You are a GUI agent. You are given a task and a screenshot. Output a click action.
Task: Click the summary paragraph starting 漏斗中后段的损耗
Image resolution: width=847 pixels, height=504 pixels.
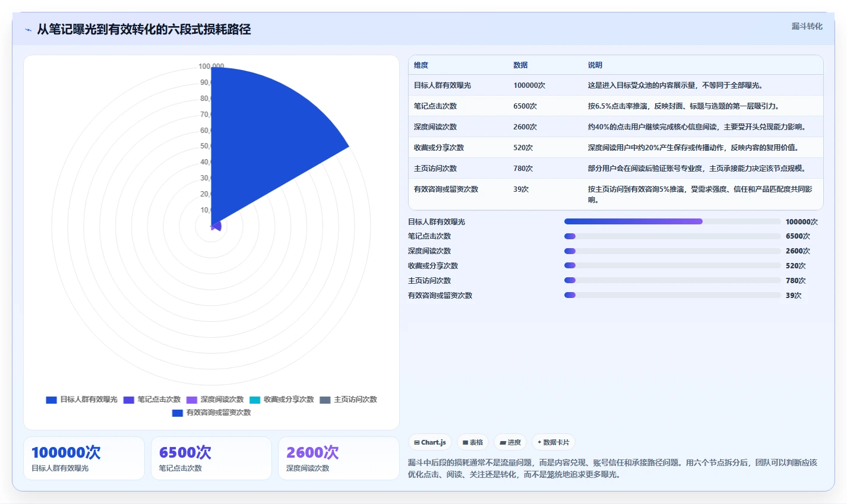612,468
